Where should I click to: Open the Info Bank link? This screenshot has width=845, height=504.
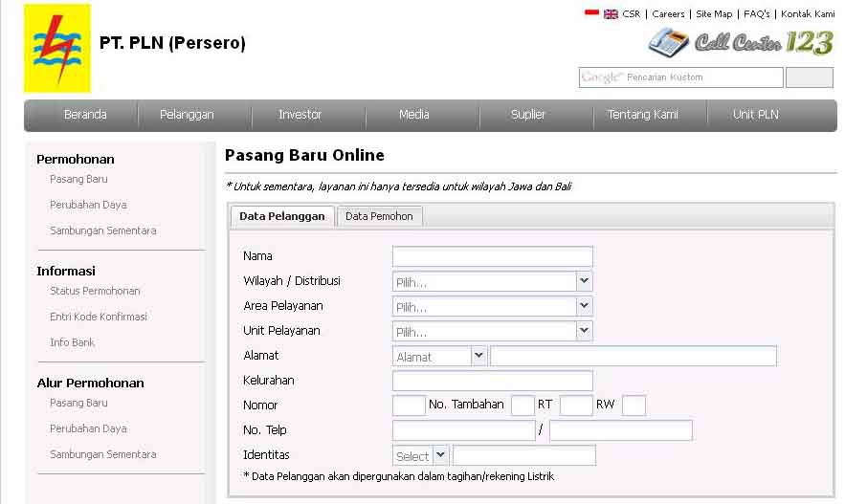click(x=72, y=343)
